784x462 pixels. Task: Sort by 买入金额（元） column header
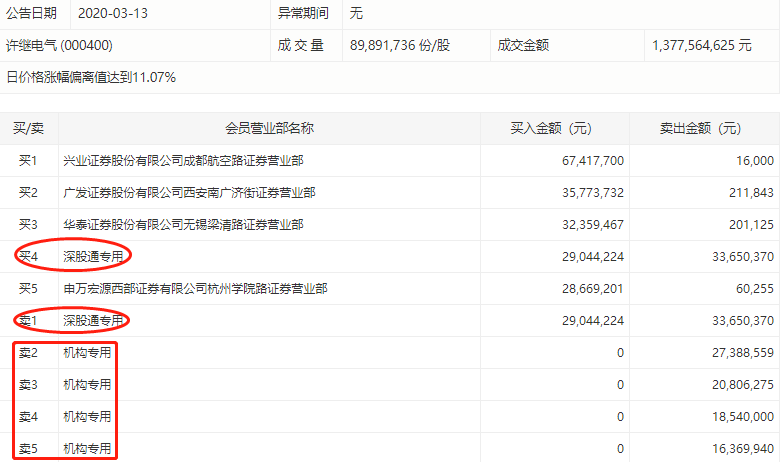tap(551, 128)
